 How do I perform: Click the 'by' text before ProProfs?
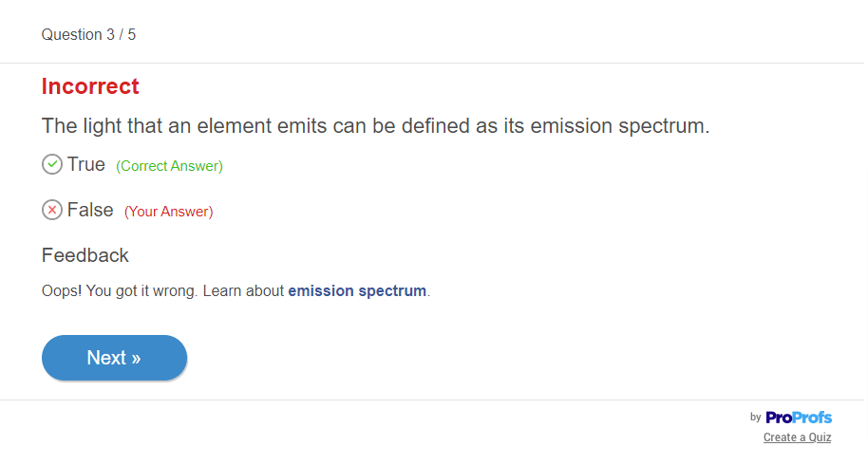click(x=756, y=418)
